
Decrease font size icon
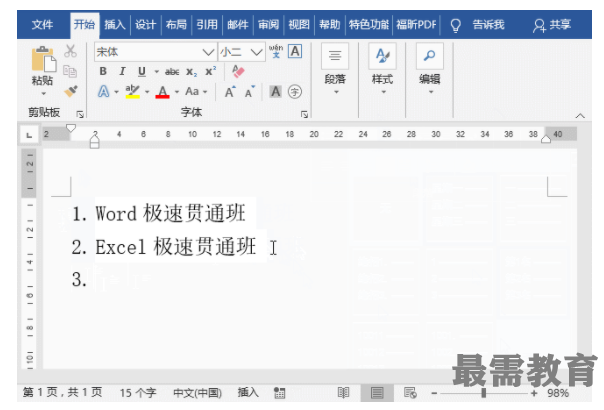click(x=250, y=92)
